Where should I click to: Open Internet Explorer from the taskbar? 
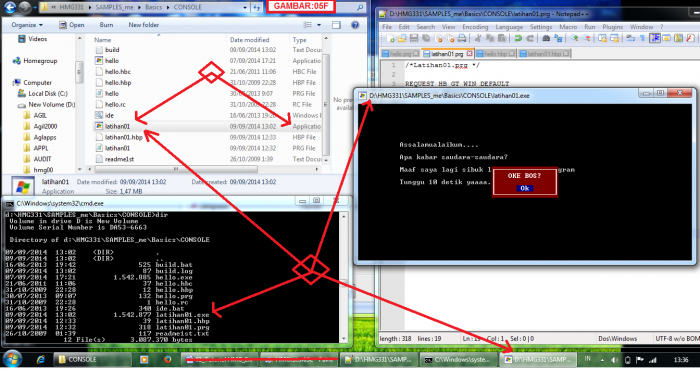41,359
